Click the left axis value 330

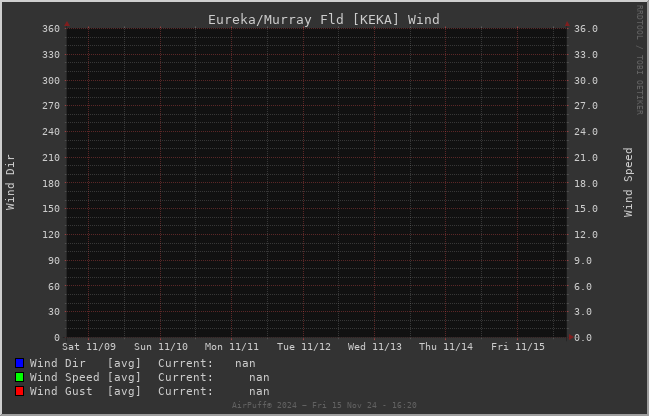coord(51,55)
